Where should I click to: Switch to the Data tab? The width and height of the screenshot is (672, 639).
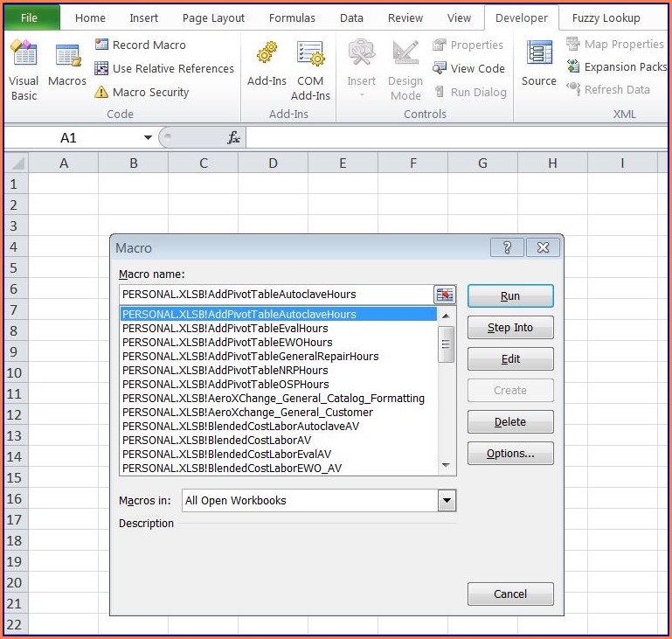(351, 18)
